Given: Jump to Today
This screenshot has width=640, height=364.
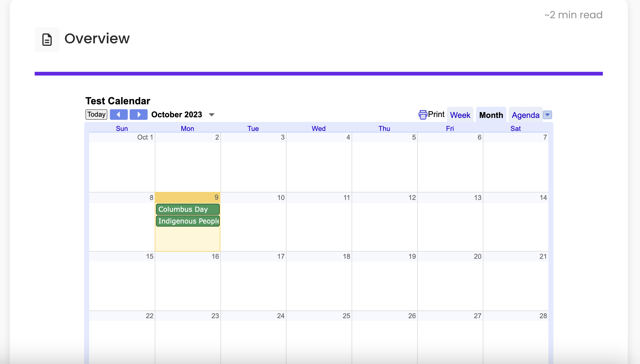Looking at the screenshot, I should click(96, 115).
